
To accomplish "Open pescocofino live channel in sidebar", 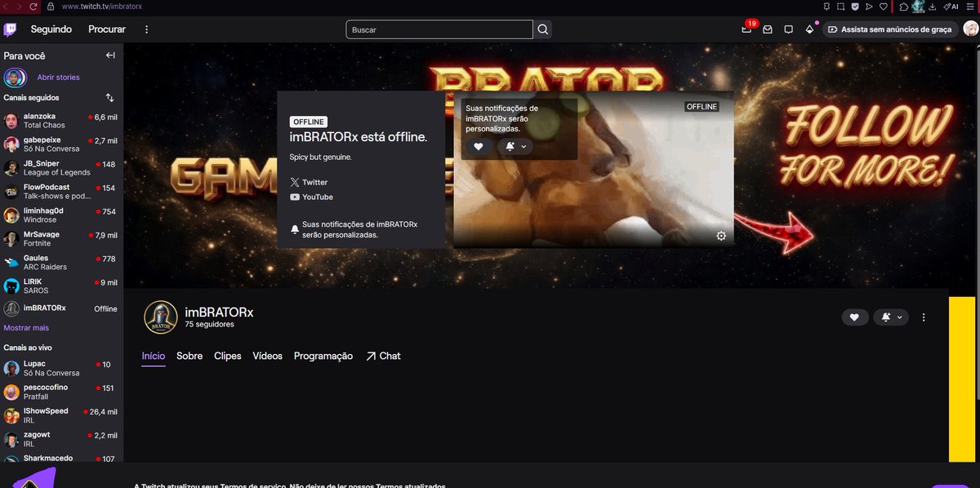I will 61,392.
